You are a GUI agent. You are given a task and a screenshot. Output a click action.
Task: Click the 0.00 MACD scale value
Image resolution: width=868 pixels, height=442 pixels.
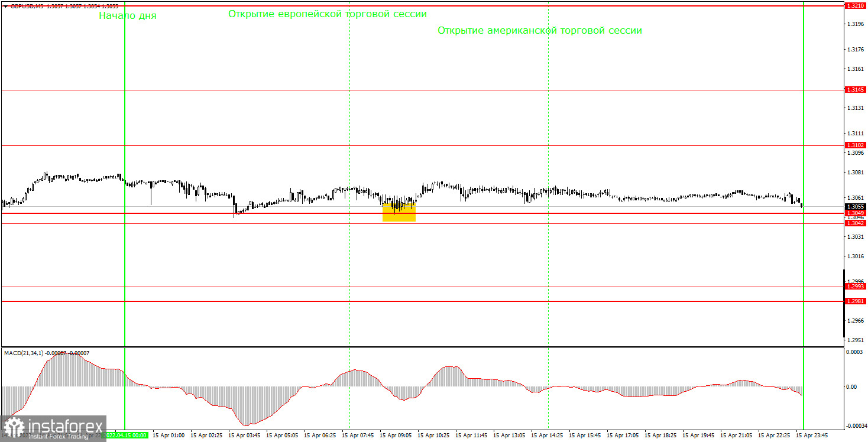[x=853, y=387]
